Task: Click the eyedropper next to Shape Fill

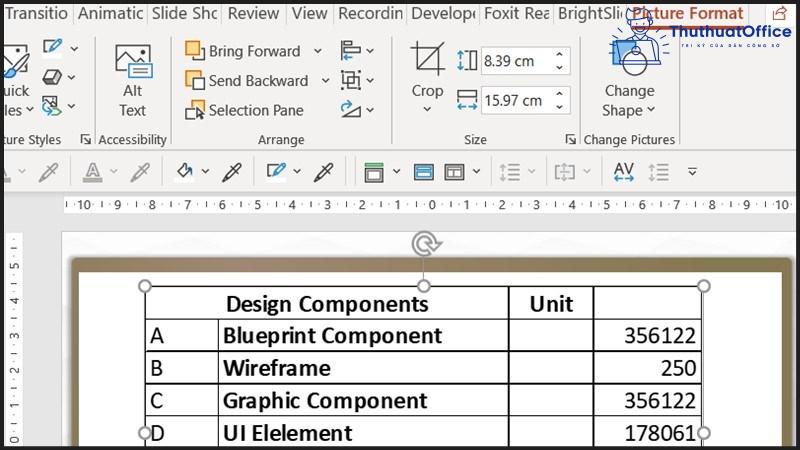Action: [232, 171]
